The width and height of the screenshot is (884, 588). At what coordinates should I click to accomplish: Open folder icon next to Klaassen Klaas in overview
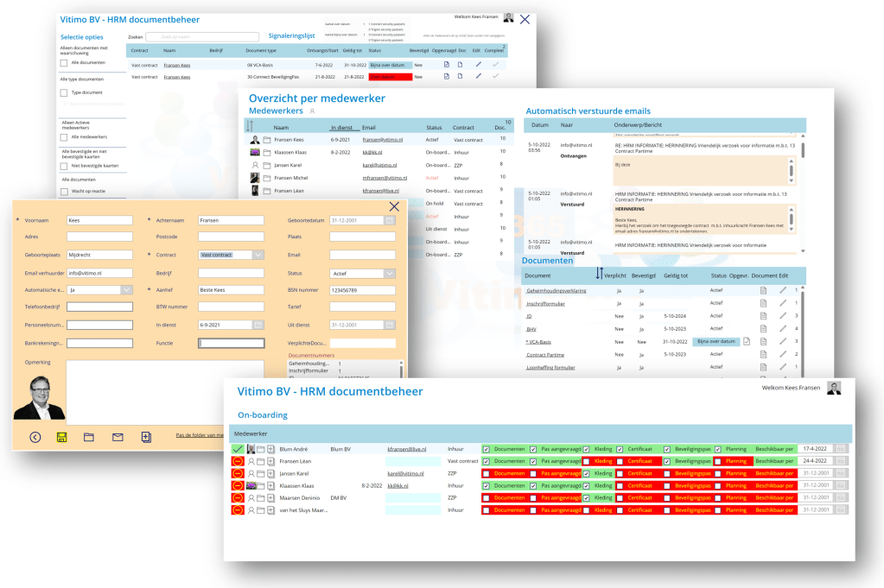pyautogui.click(x=267, y=152)
